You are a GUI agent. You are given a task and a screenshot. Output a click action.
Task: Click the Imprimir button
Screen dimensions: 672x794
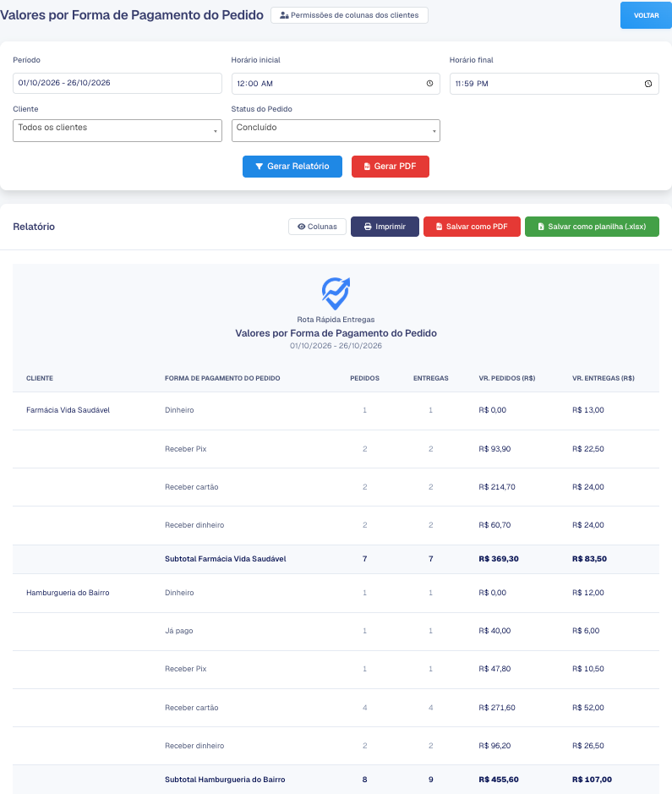[x=385, y=227]
